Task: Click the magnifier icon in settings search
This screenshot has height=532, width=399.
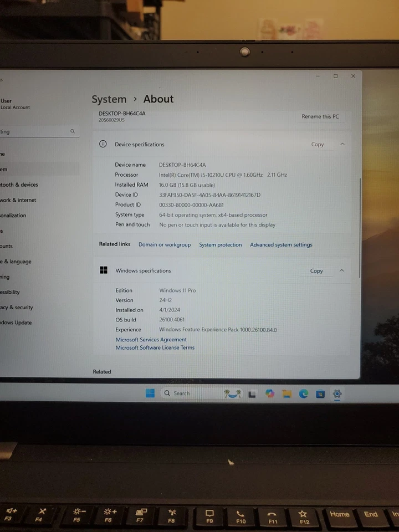Action: 72,131
